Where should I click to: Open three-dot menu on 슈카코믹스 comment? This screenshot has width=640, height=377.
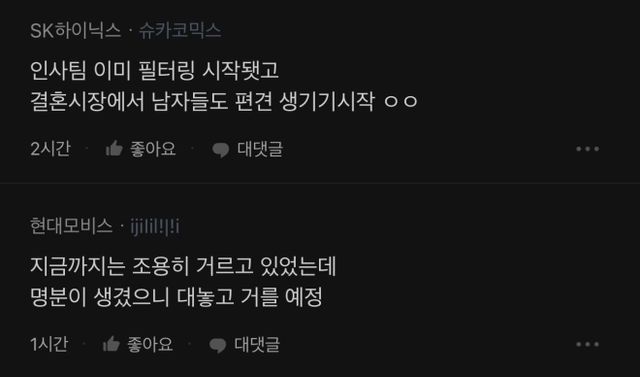point(587,149)
